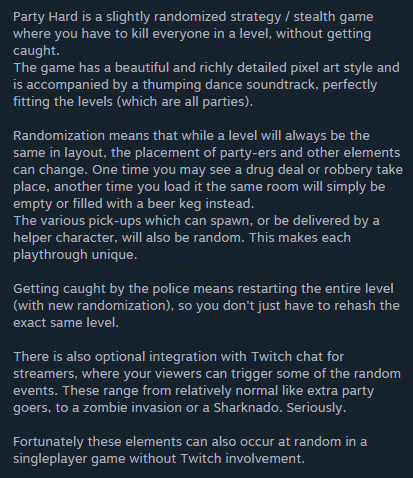Click the words "Getting caught by the police"
The height and width of the screenshot is (478, 413).
(x=102, y=289)
